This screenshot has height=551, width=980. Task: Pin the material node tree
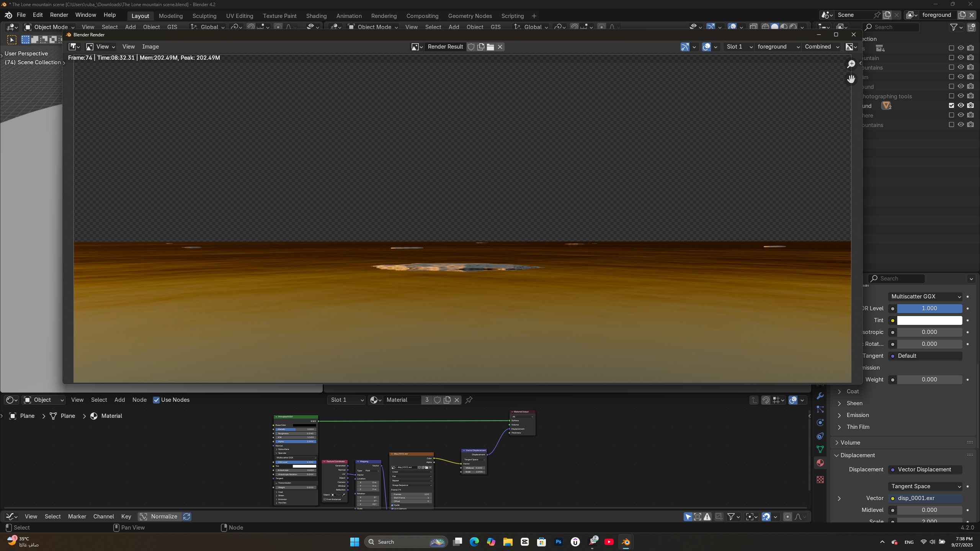(x=469, y=400)
